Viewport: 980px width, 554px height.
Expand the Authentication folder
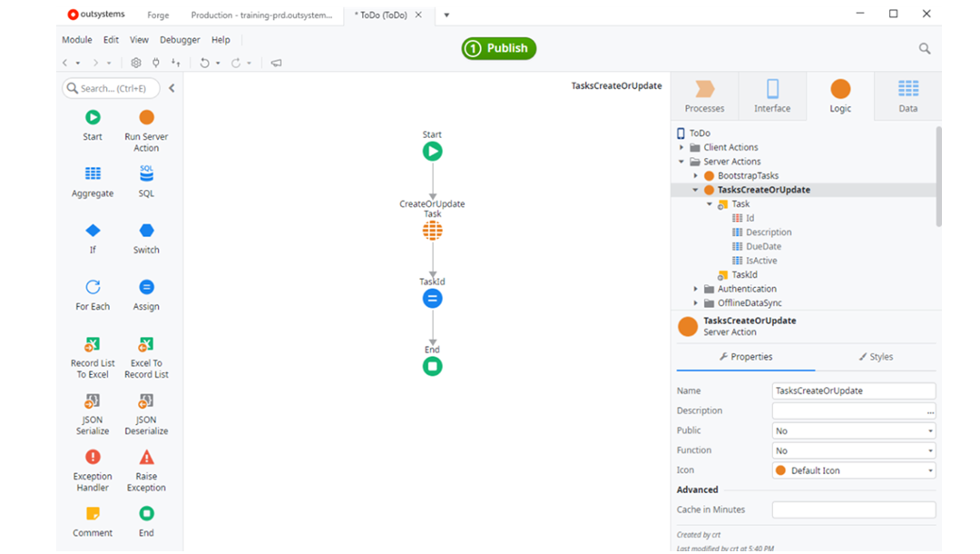click(x=696, y=289)
